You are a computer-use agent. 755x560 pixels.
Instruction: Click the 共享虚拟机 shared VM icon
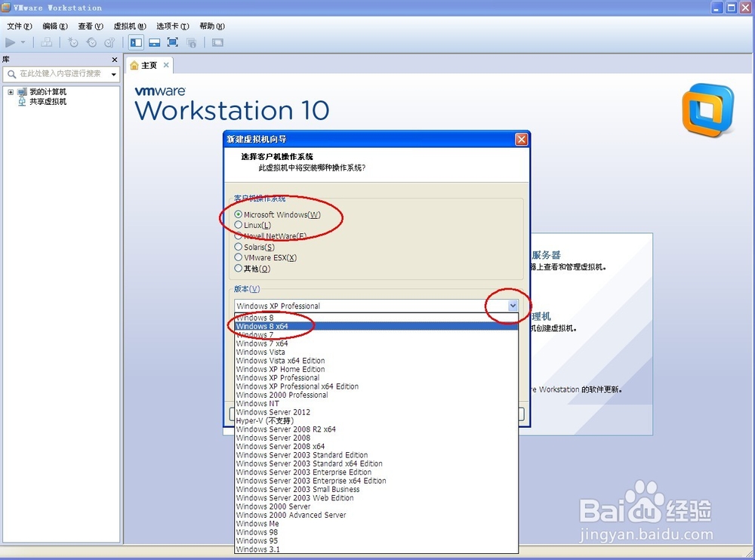point(22,102)
